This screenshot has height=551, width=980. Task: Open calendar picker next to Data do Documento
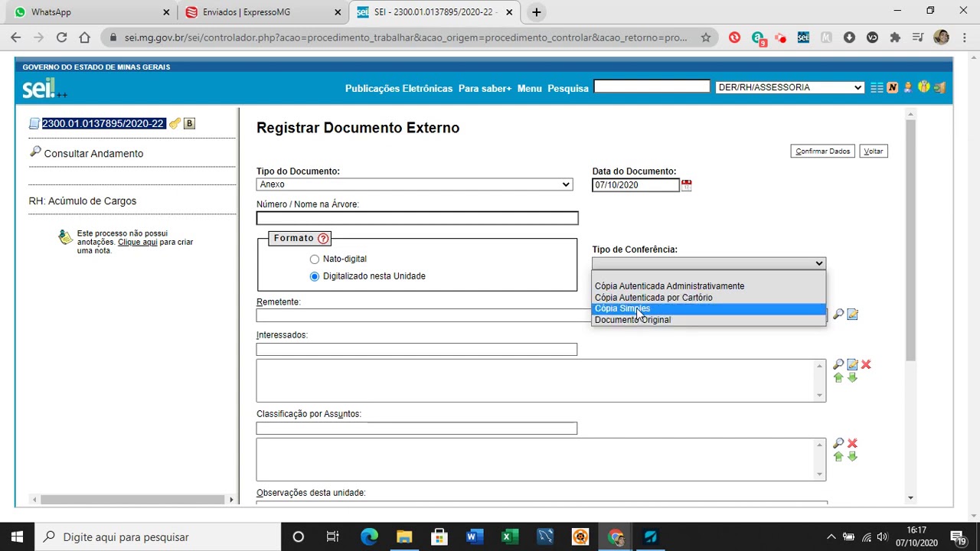[686, 185]
